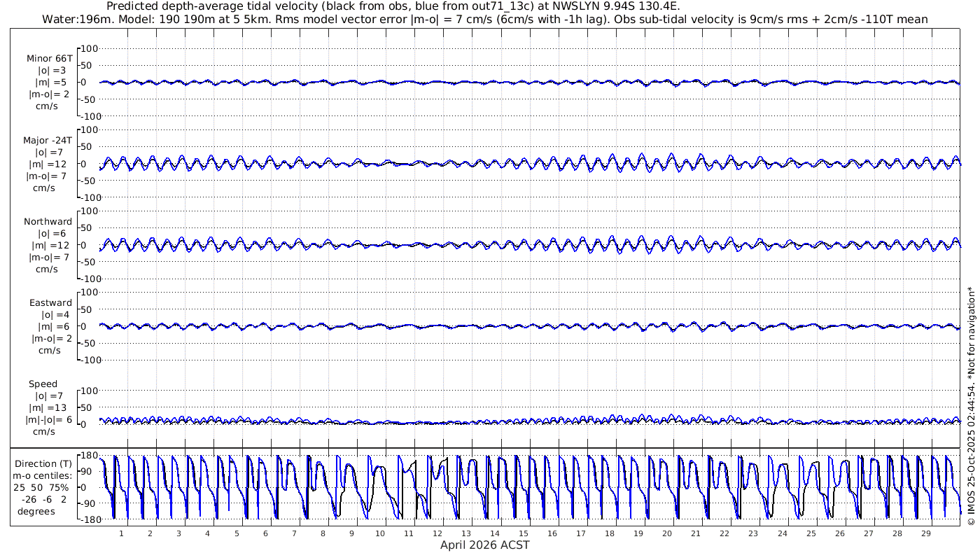
Task: Click day 15 on the date axis
Action: [x=524, y=533]
